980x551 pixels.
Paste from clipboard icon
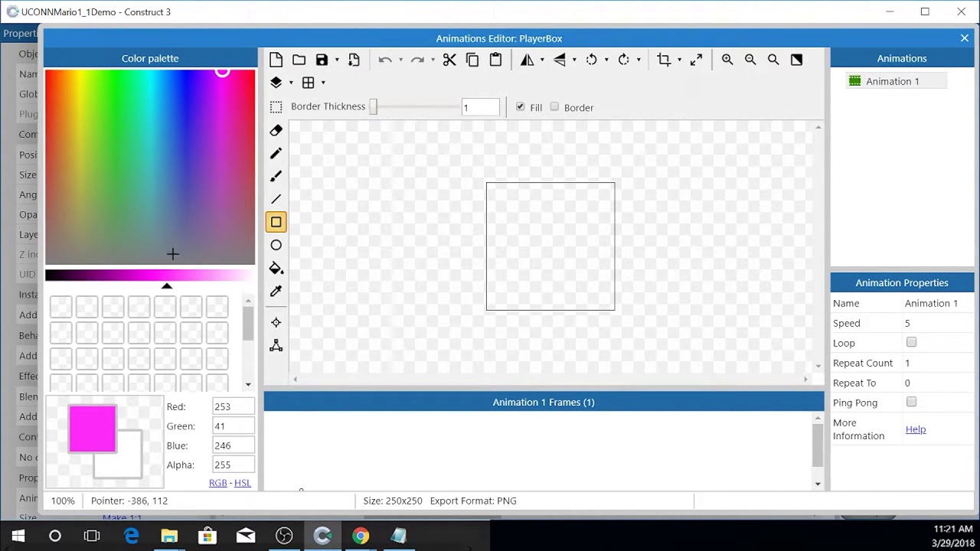pyautogui.click(x=495, y=60)
